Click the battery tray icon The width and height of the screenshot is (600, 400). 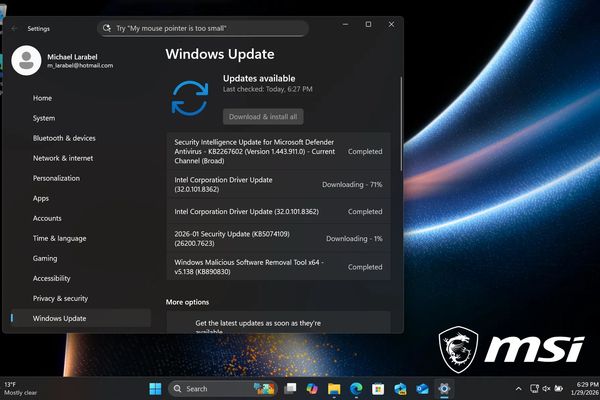[559, 389]
